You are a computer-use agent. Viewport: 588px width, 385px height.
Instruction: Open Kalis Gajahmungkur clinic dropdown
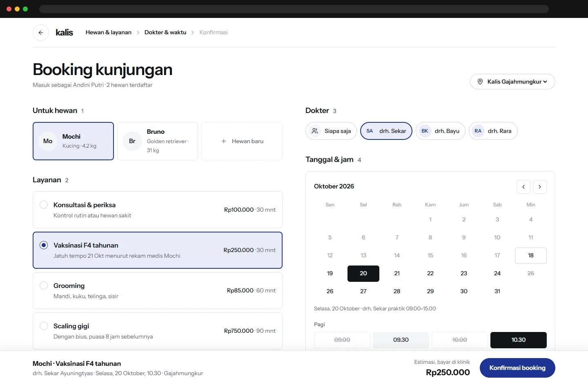pyautogui.click(x=512, y=82)
